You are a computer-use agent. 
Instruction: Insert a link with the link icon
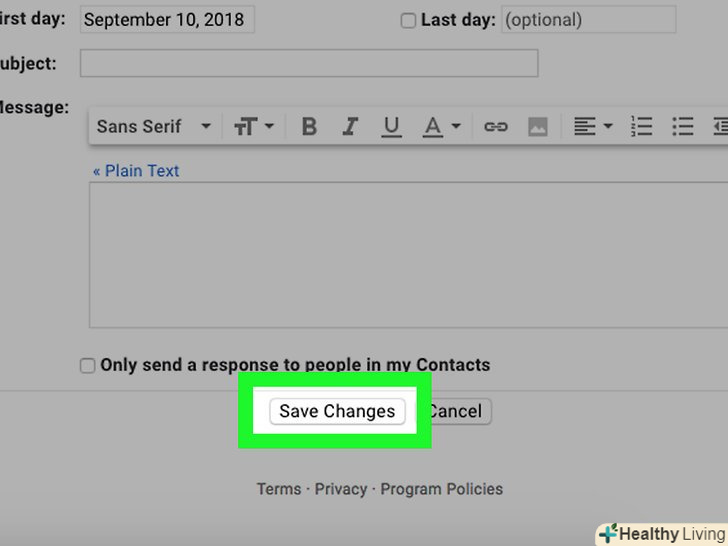tap(496, 127)
